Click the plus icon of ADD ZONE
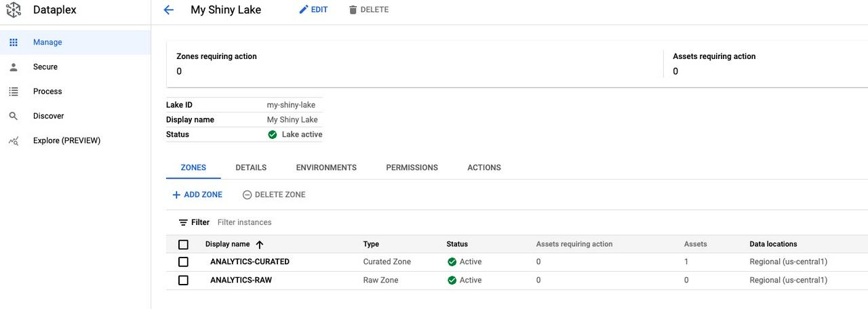Viewport: 868px width, 309px height. click(176, 194)
